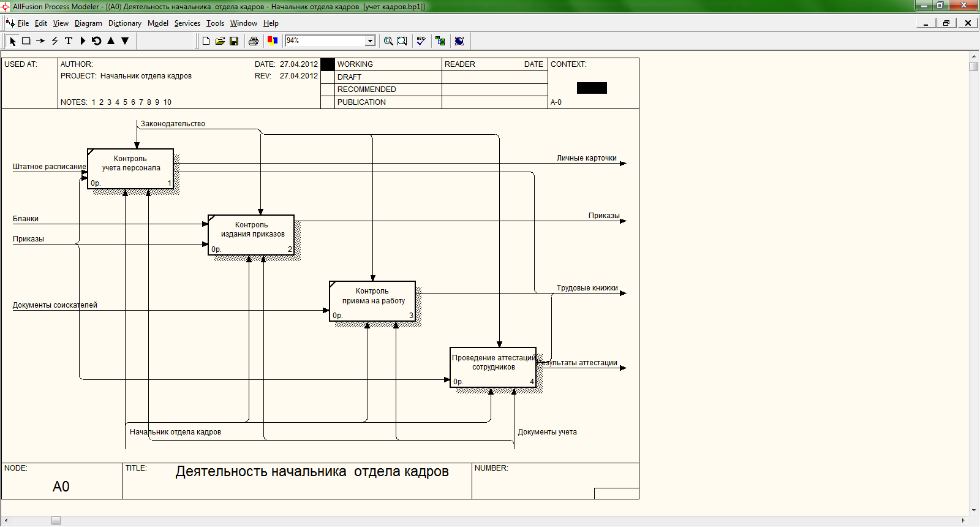This screenshot has width=980, height=527.
Task: Open the zoom level dropdown
Action: pyautogui.click(x=370, y=41)
